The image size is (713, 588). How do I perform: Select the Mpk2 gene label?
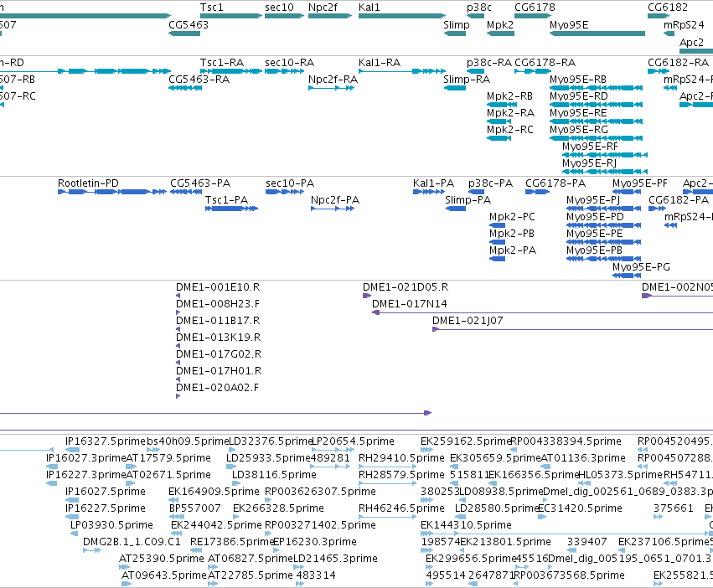point(500,24)
